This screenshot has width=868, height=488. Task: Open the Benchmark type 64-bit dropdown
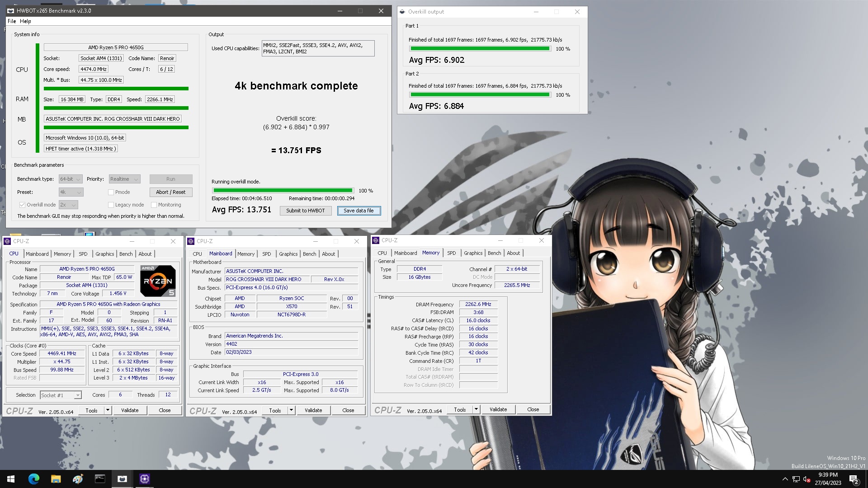(x=71, y=179)
